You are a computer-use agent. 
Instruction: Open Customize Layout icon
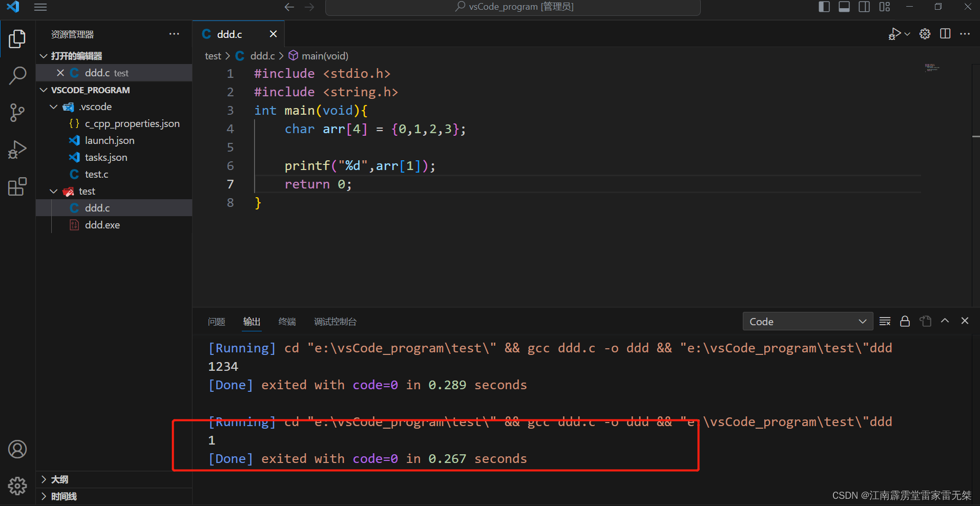pos(885,7)
